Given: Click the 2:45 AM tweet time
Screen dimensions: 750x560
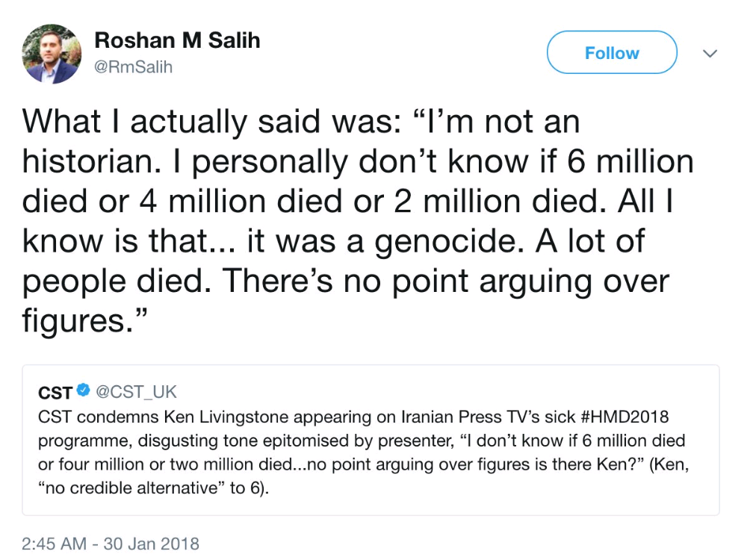Looking at the screenshot, I should click(54, 543).
